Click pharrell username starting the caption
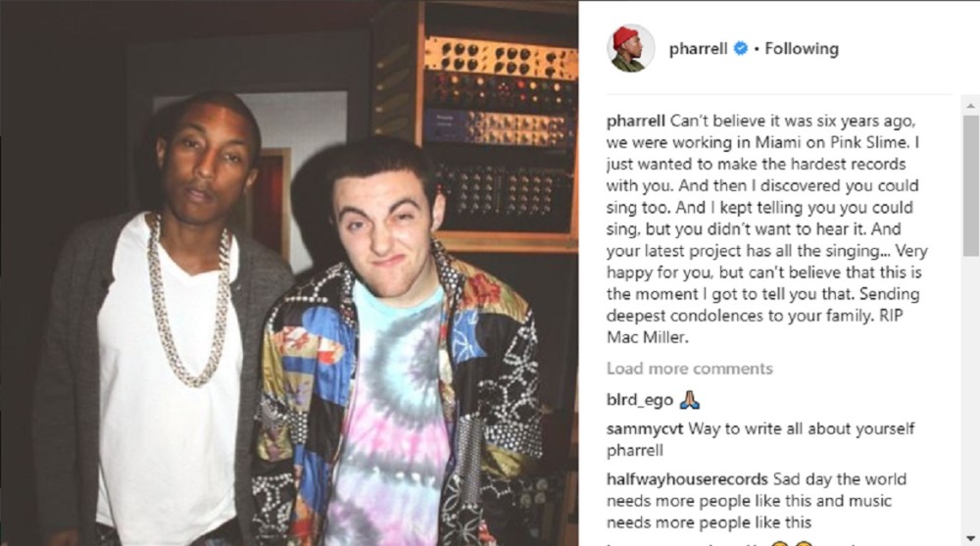The width and height of the screenshot is (980, 546). coord(636,121)
